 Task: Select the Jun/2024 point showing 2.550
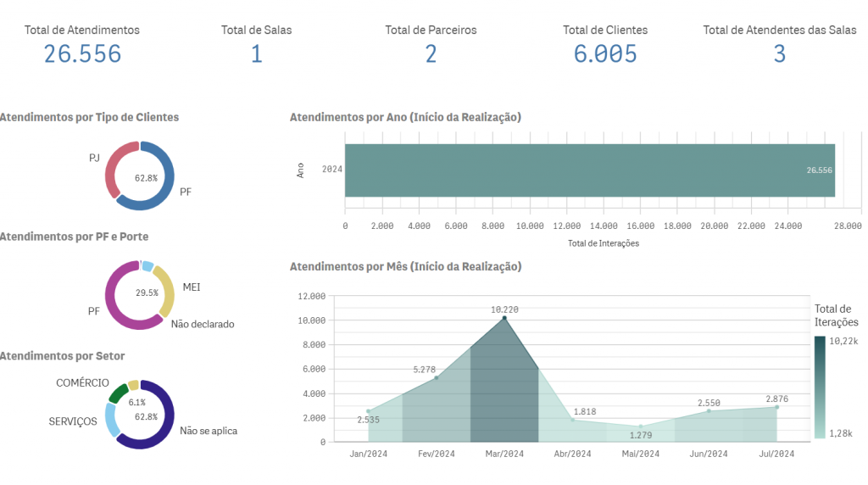click(x=709, y=411)
